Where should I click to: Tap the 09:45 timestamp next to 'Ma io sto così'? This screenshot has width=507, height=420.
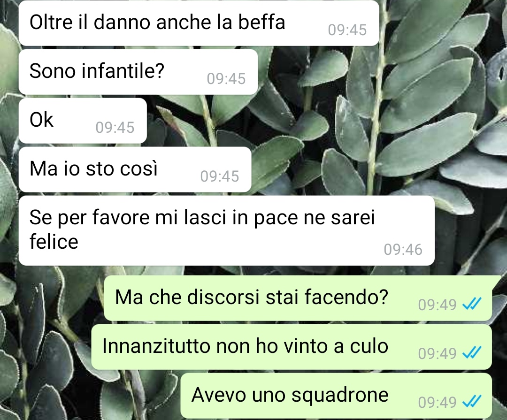point(220,176)
